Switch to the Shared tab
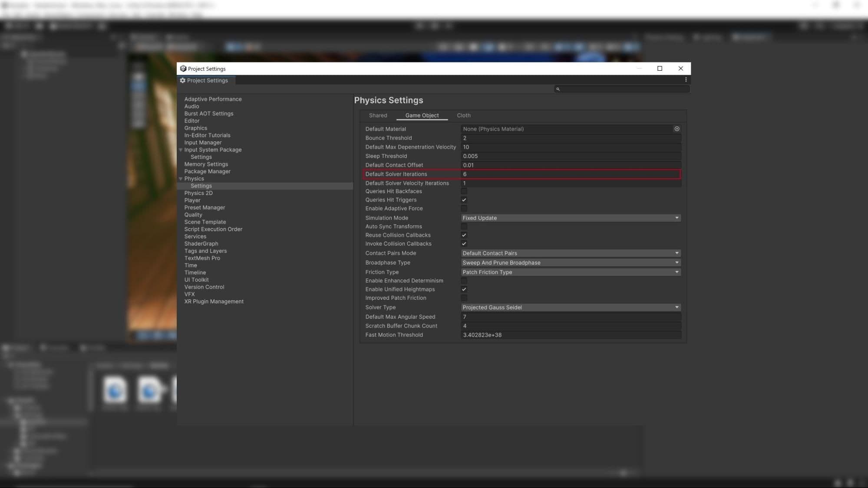Viewport: 868px width, 488px height. pyautogui.click(x=377, y=115)
